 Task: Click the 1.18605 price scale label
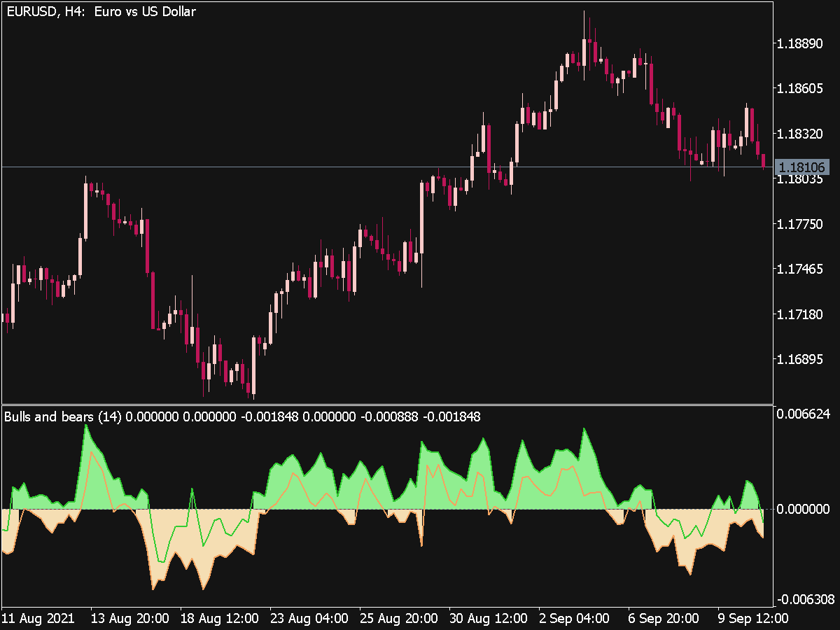(x=800, y=89)
